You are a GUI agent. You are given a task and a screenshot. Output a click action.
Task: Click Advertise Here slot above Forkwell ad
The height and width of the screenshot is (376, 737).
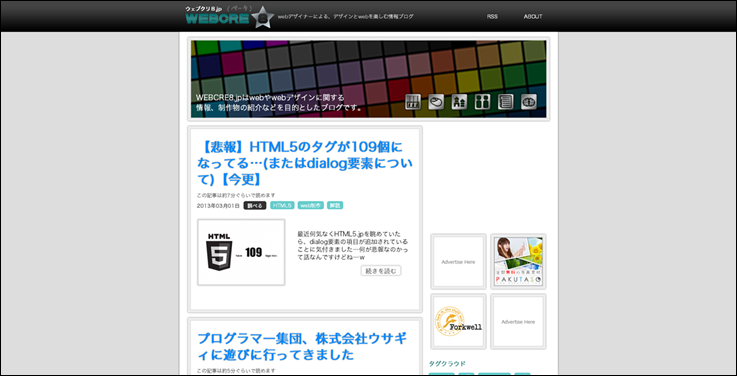458,261
